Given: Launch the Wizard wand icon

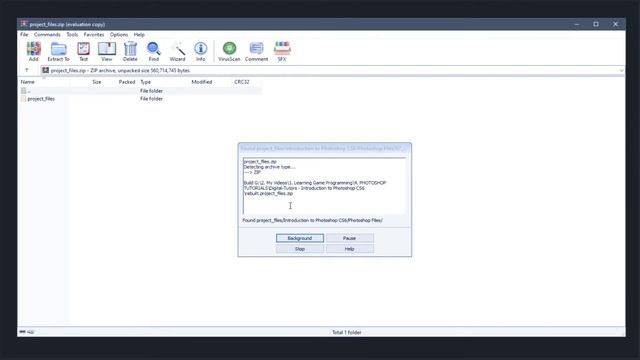Looking at the screenshot, I should [x=178, y=51].
